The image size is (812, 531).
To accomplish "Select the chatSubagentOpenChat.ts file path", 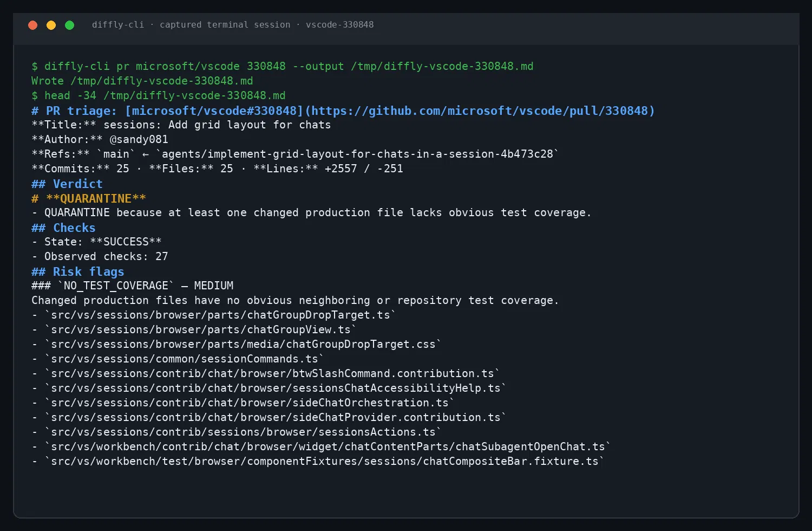I will pos(328,446).
